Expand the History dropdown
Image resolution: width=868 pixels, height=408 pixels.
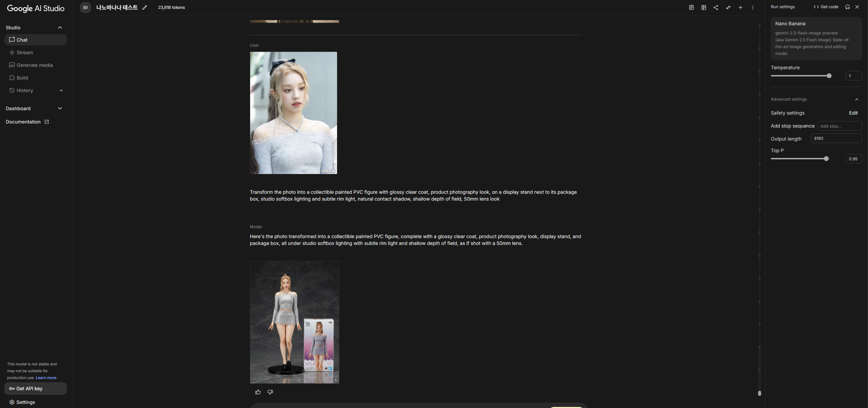coord(61,90)
